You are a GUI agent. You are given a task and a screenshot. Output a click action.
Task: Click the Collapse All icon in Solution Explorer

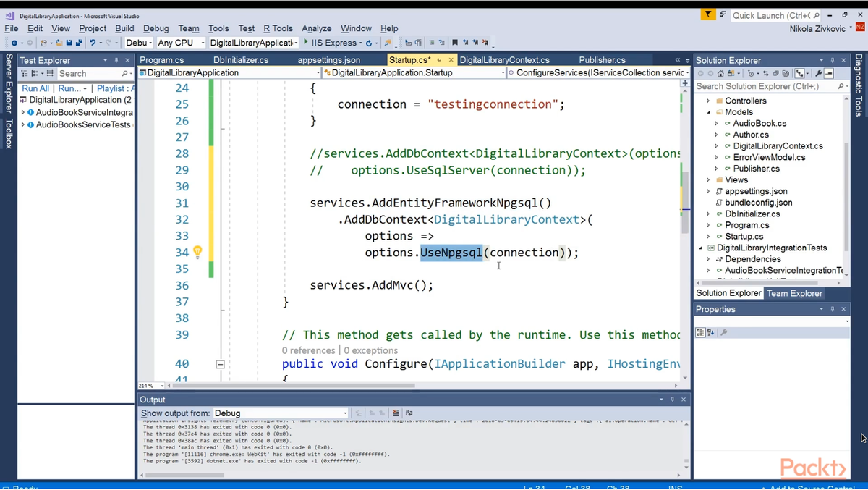coord(775,73)
